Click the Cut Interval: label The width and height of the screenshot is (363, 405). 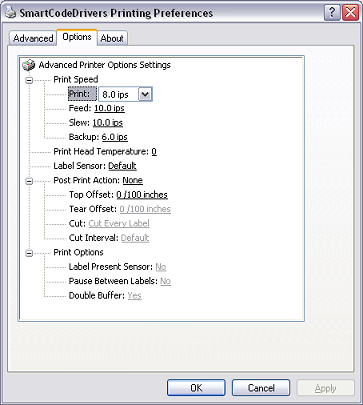coord(94,238)
